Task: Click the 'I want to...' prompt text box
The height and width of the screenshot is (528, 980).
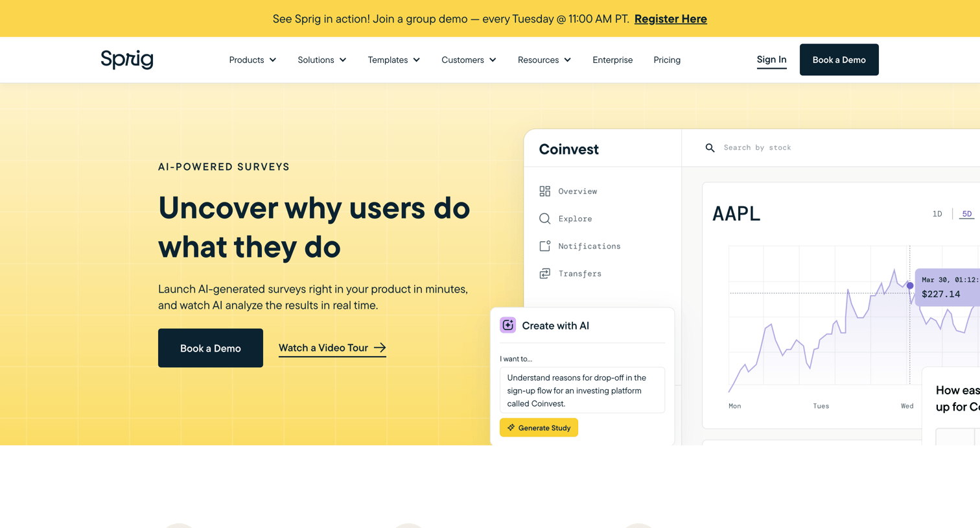Action: click(x=582, y=390)
